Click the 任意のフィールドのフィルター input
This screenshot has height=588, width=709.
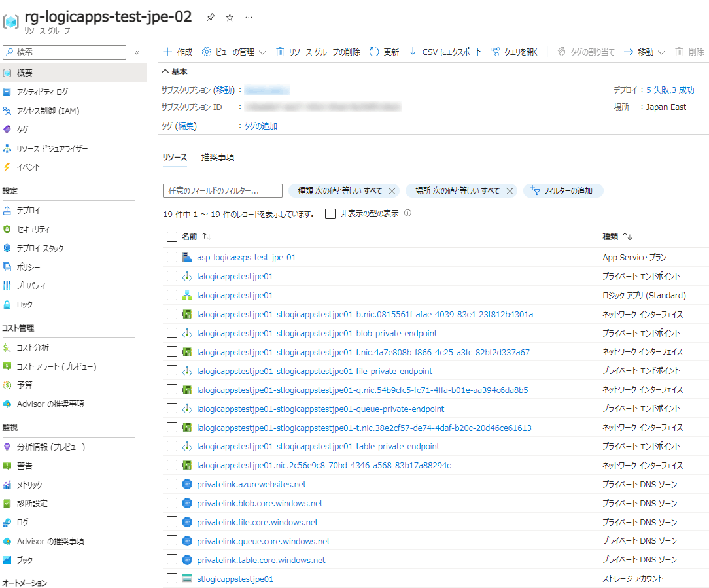click(222, 191)
